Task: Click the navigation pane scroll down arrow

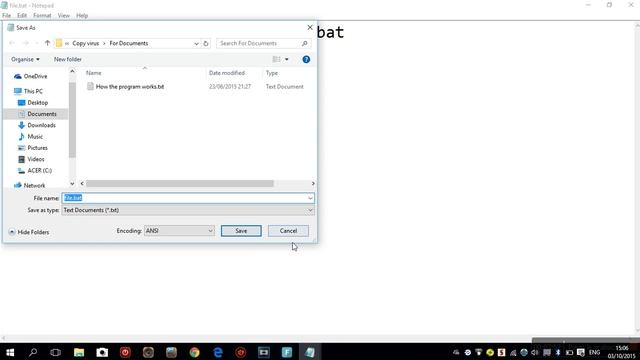Action: click(x=72, y=184)
